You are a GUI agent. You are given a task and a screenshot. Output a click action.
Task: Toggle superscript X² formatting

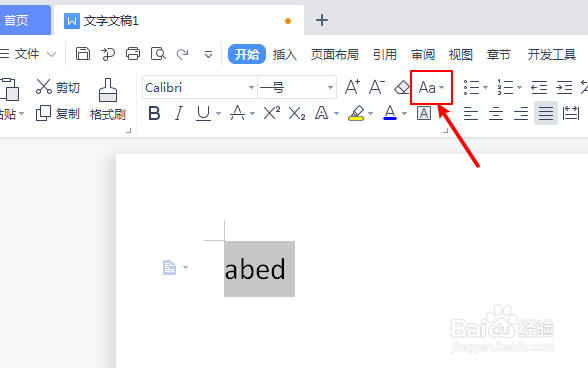pyautogui.click(x=272, y=113)
